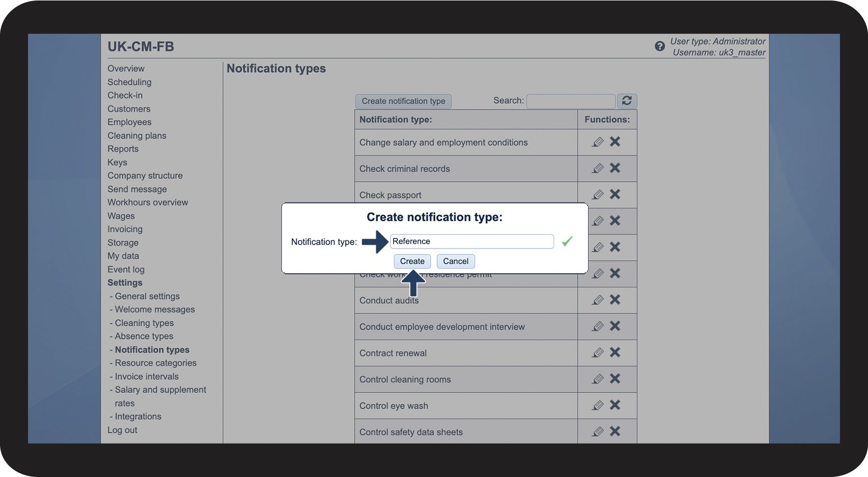
Task: Delete Control cleaning rooms notification type
Action: tap(615, 379)
